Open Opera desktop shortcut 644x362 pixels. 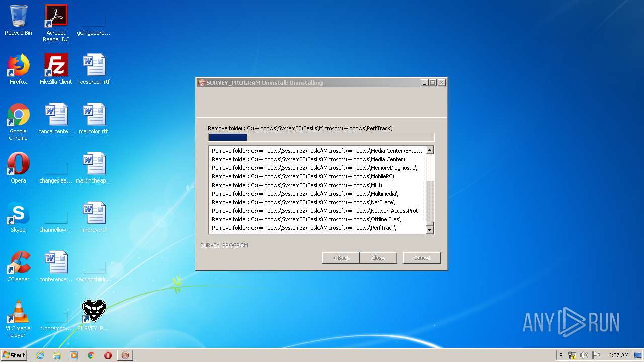[18, 168]
